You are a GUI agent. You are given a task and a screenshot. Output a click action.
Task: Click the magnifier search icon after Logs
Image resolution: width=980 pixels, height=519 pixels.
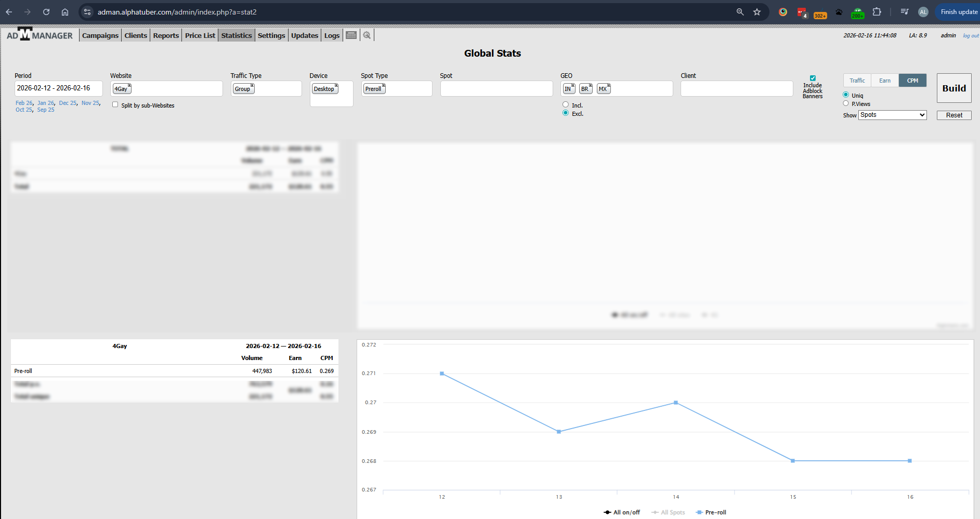coord(367,35)
